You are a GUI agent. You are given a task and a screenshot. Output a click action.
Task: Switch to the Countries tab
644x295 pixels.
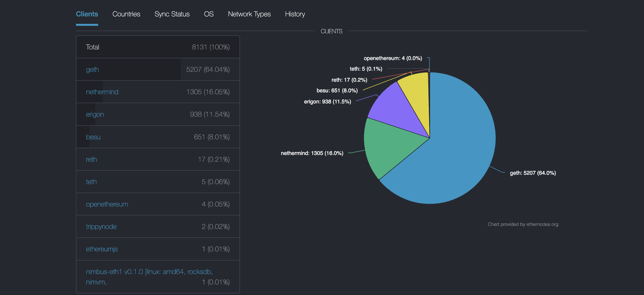click(126, 14)
